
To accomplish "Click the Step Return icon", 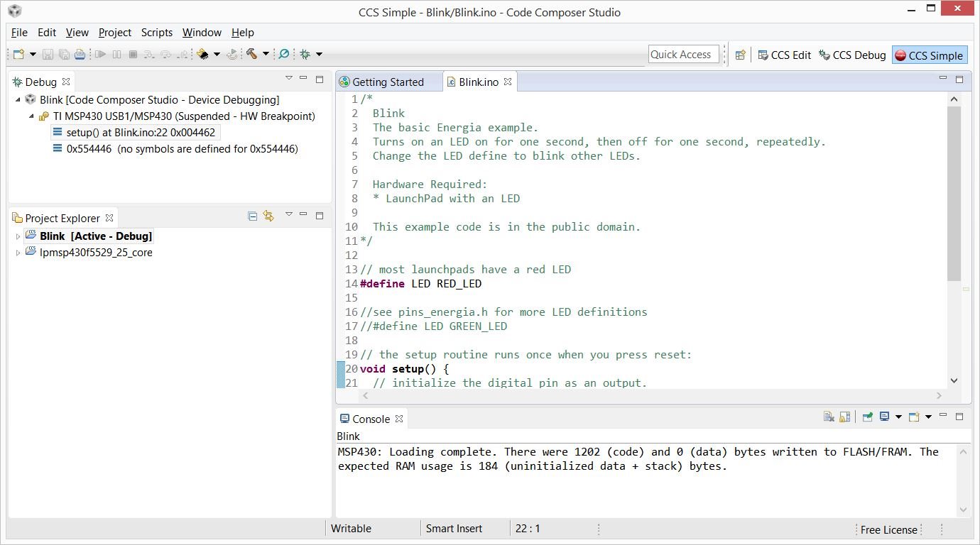I will (183, 54).
